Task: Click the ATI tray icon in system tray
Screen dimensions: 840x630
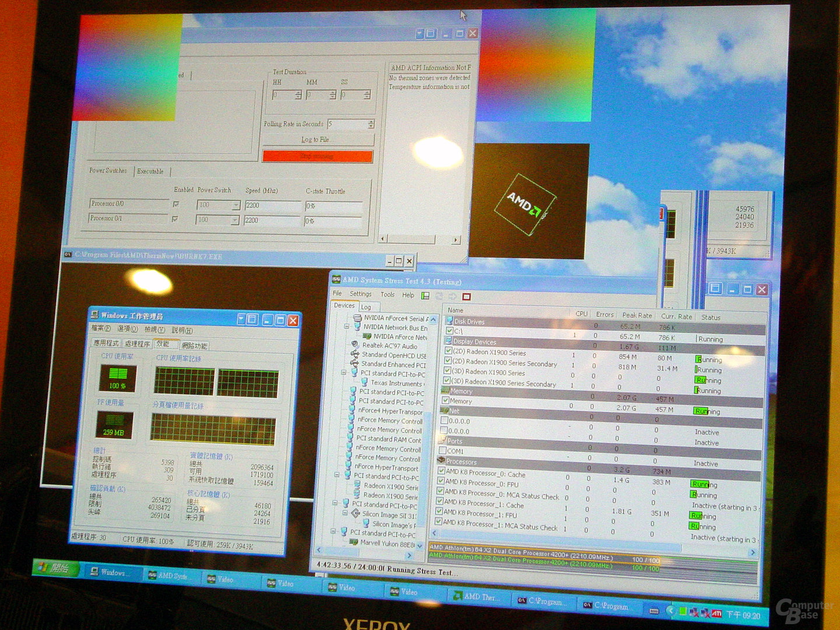Action: pos(717,614)
